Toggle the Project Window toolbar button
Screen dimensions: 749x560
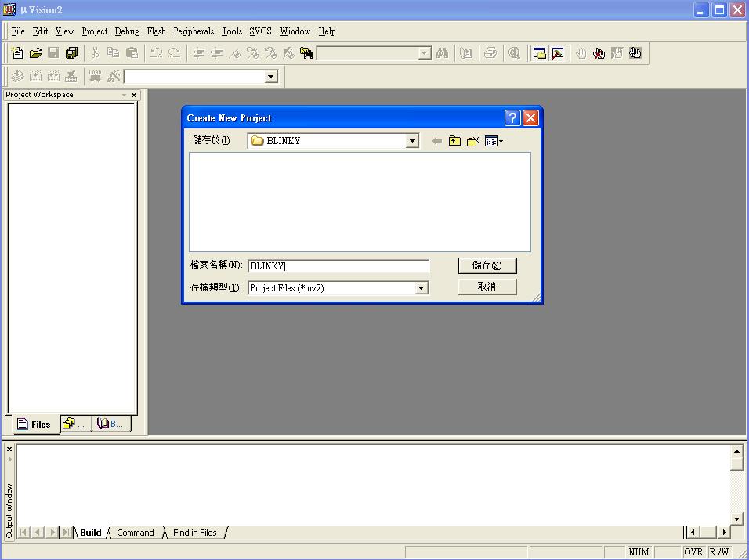[539, 53]
